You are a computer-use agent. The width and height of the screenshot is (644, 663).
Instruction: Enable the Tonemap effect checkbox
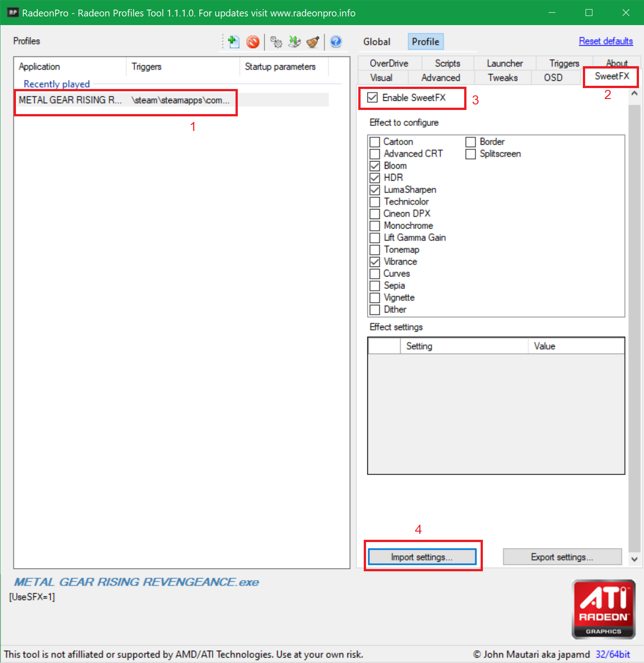click(x=375, y=250)
